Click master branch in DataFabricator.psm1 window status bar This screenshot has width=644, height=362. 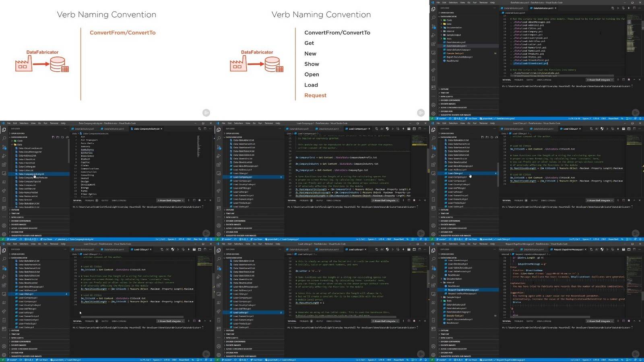point(441,118)
